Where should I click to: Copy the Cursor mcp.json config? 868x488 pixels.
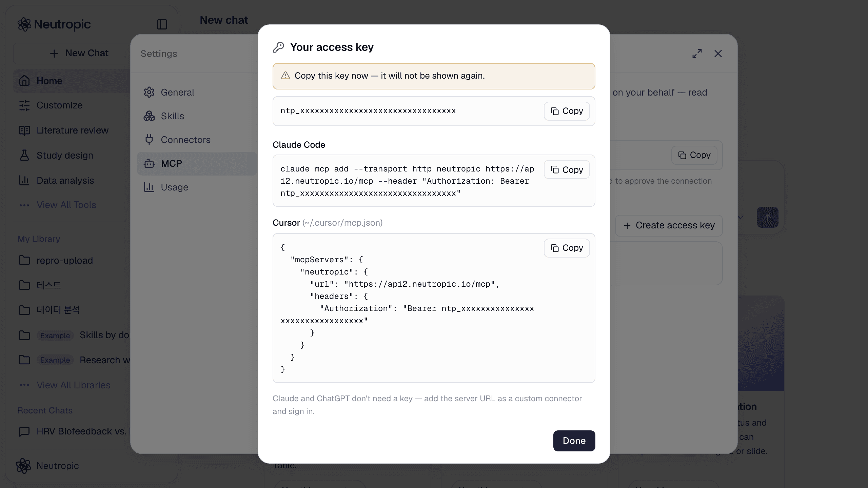567,248
